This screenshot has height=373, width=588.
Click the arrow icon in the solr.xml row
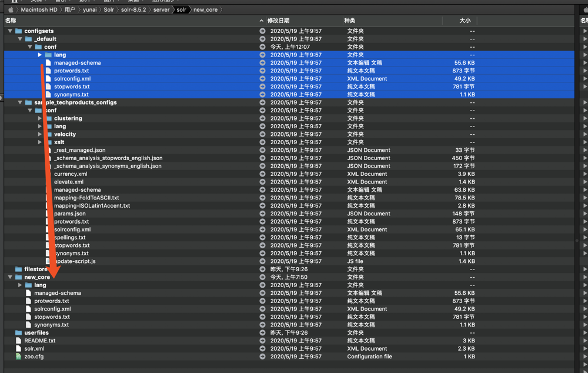[x=262, y=349]
